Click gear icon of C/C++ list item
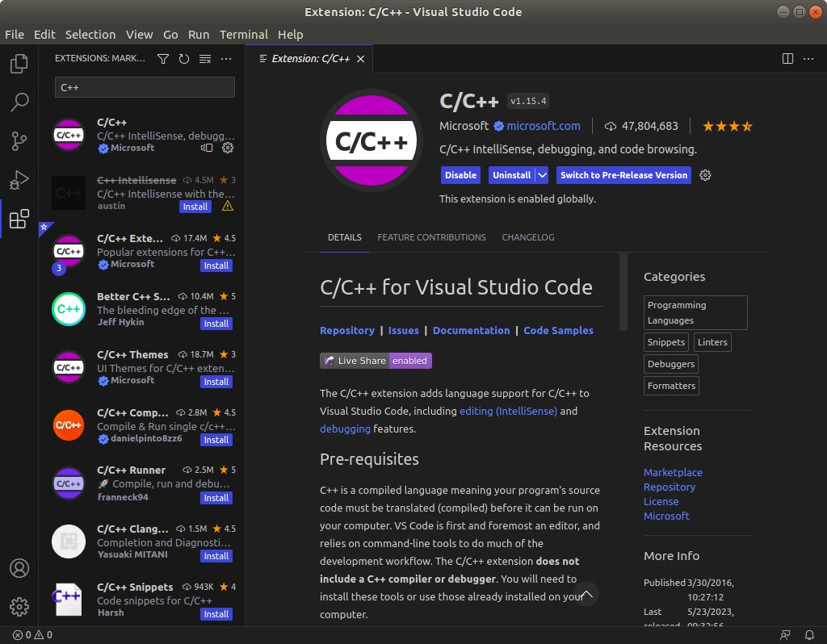Image resolution: width=827 pixels, height=644 pixels. coord(228,148)
